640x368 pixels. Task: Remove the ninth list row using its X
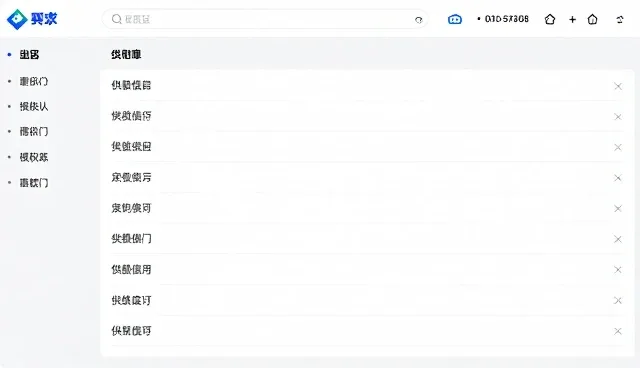pyautogui.click(x=618, y=331)
